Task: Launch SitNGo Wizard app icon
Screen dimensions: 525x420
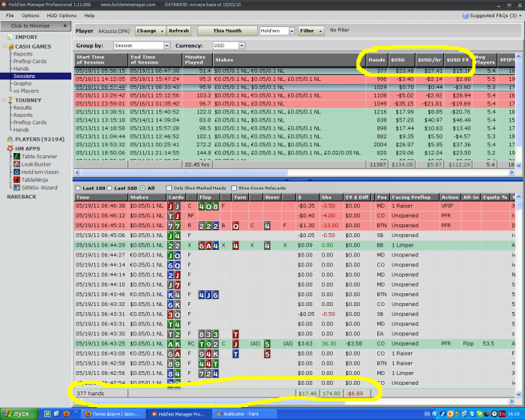Action: tap(16, 187)
